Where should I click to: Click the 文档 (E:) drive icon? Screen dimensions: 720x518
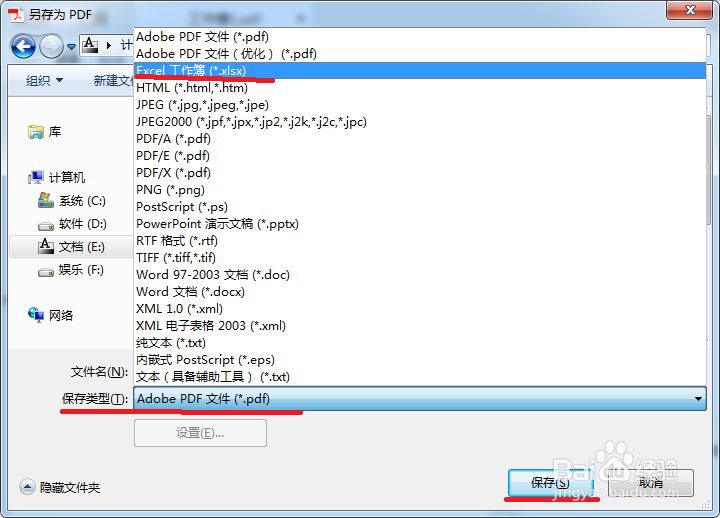coord(45,246)
